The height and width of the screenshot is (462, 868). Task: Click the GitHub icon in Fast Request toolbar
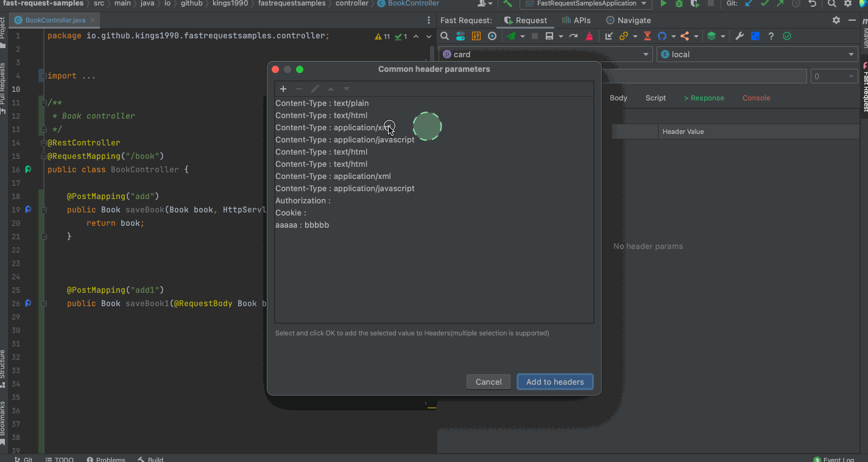click(662, 37)
